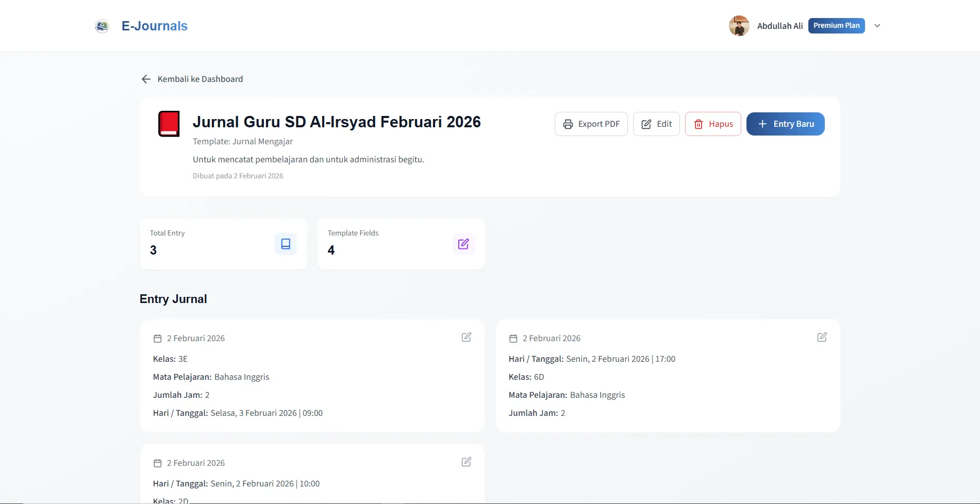Click the Premium Plan badge
The width and height of the screenshot is (980, 504).
[x=836, y=26]
